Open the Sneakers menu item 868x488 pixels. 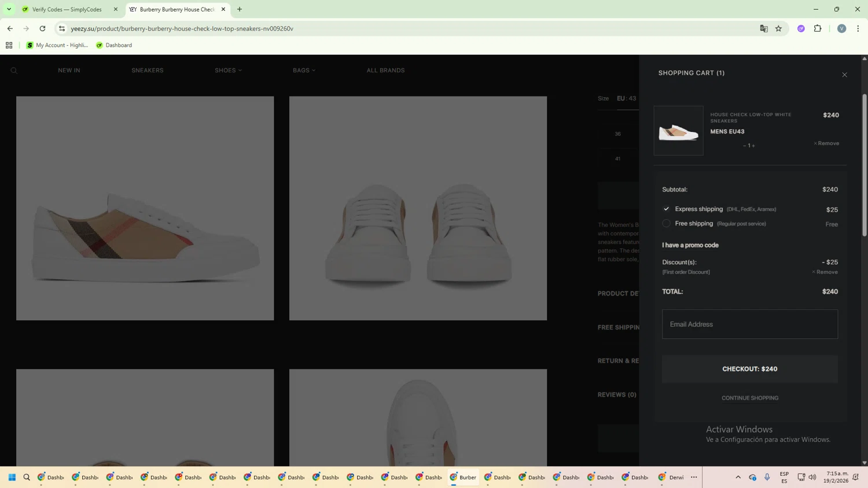click(x=148, y=71)
